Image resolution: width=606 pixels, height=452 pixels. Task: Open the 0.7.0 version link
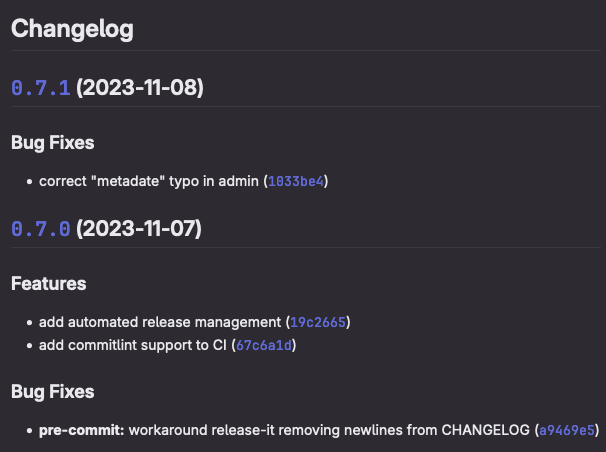tap(40, 229)
